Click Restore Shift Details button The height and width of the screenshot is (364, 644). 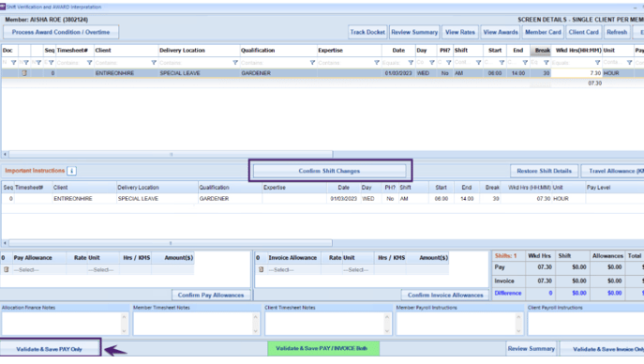pyautogui.click(x=544, y=171)
